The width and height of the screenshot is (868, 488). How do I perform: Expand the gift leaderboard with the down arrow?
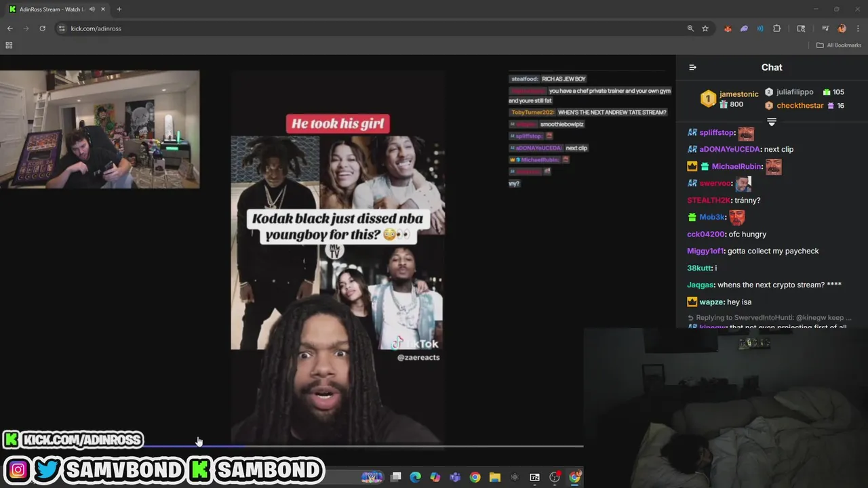(772, 122)
